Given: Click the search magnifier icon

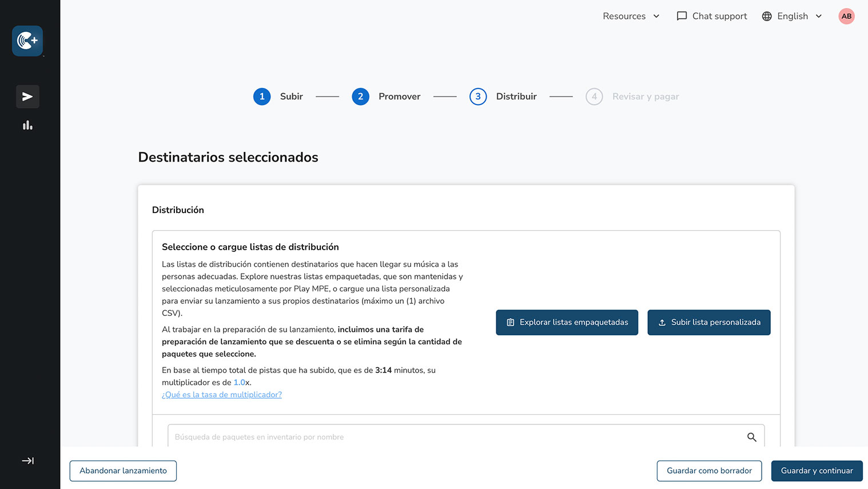Looking at the screenshot, I should pos(751,437).
